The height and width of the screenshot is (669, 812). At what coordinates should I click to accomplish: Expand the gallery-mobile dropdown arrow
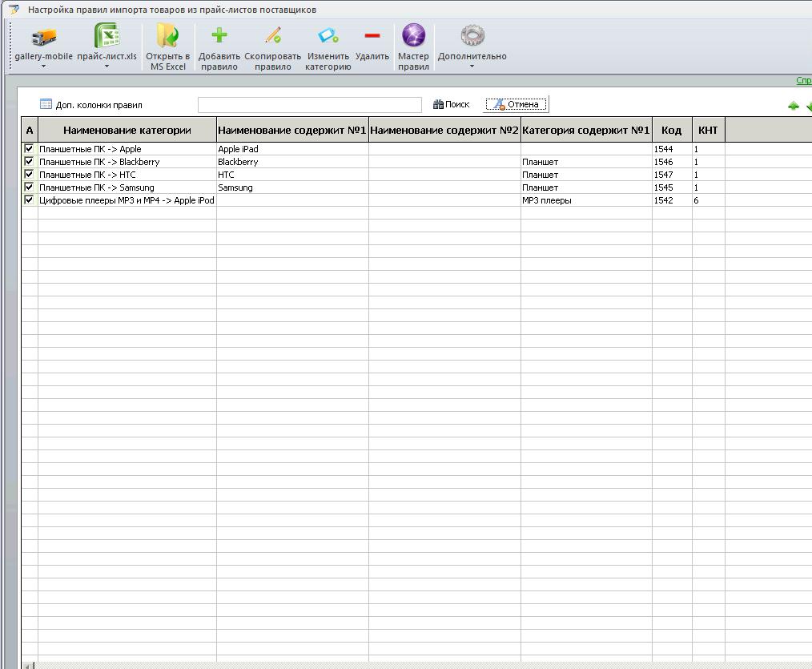pyautogui.click(x=43, y=66)
